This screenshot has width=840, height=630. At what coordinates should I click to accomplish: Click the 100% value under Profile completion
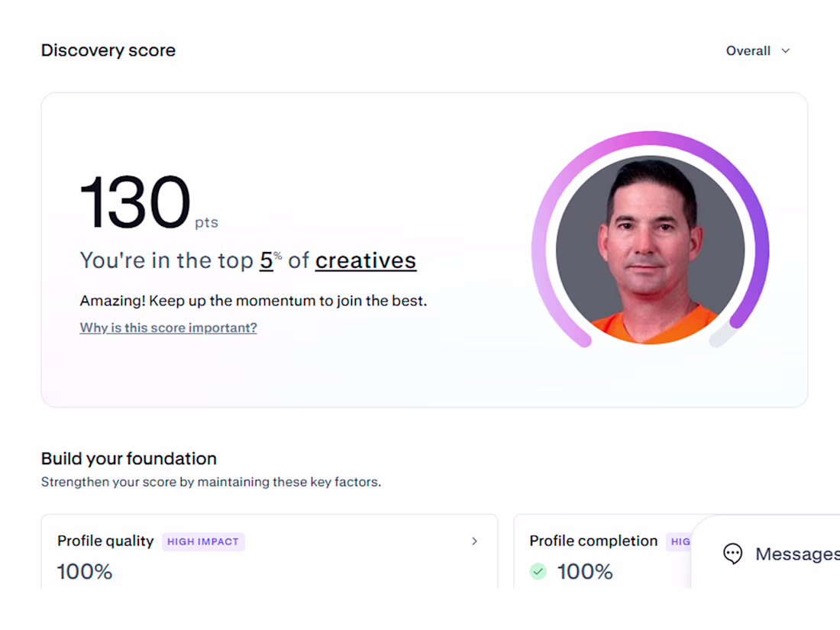pyautogui.click(x=585, y=572)
